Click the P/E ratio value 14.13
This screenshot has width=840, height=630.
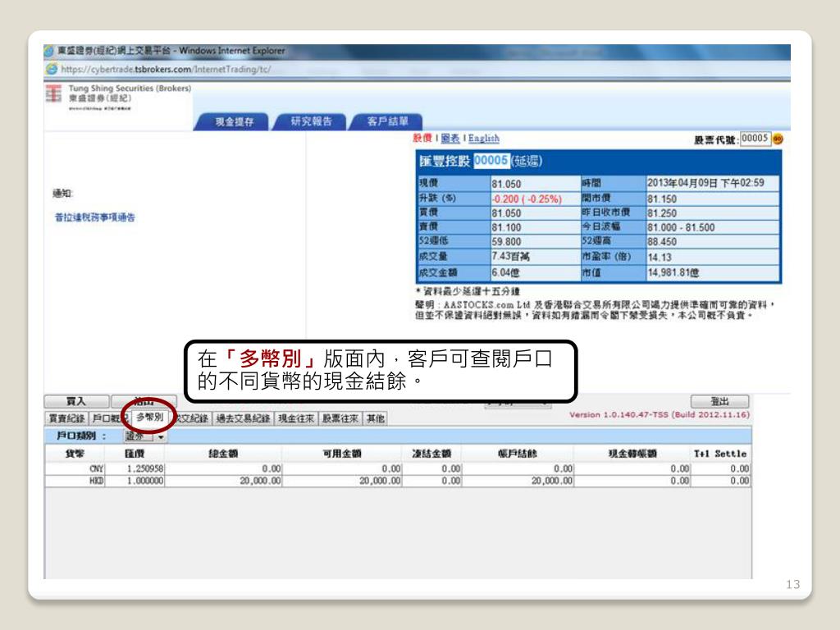pyautogui.click(x=659, y=258)
